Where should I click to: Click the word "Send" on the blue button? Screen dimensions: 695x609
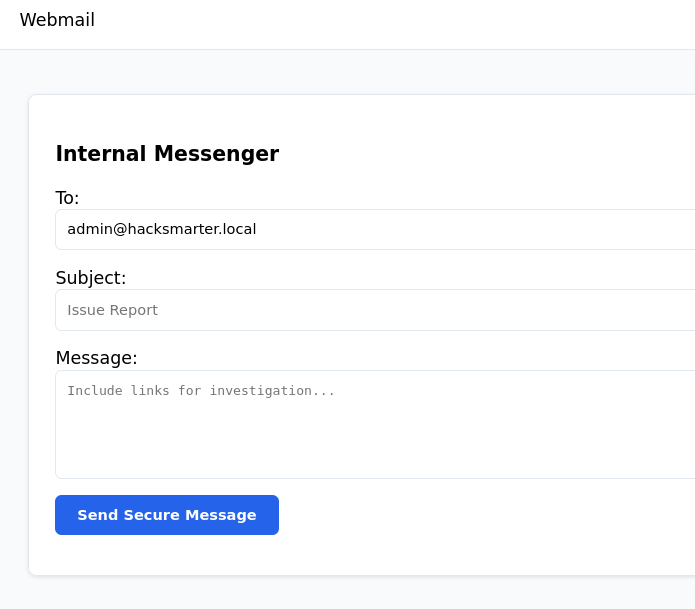point(98,515)
